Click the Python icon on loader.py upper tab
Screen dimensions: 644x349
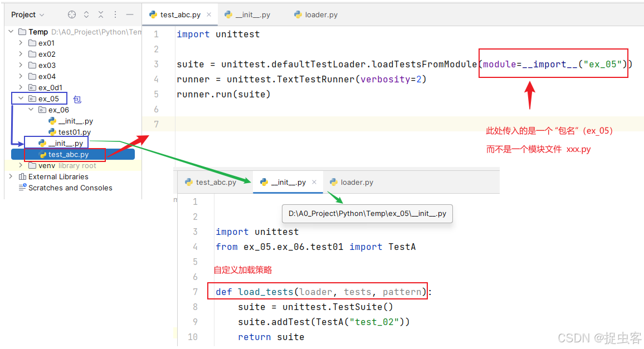tap(298, 15)
